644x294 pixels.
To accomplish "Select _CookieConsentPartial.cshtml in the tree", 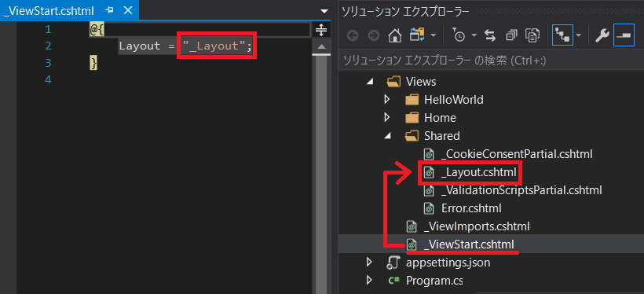I will 517,154.
